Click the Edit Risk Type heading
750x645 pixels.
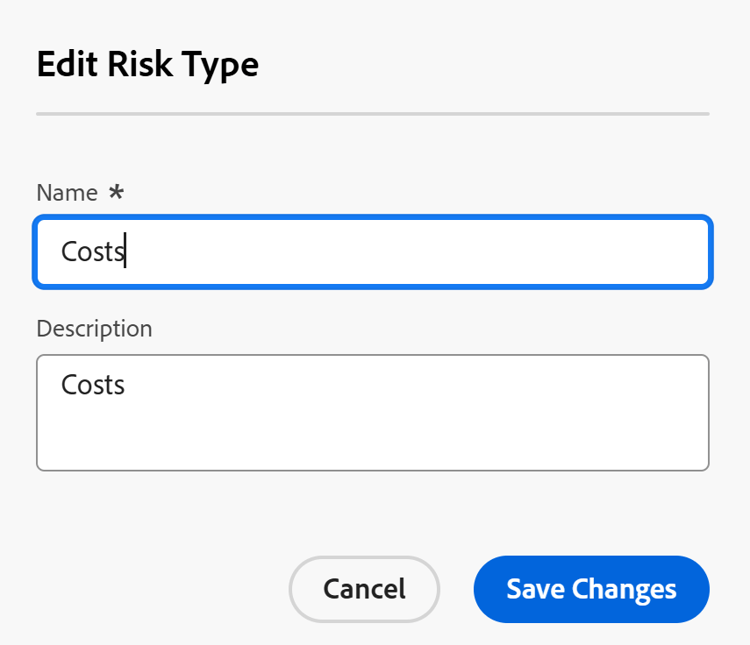(147, 64)
